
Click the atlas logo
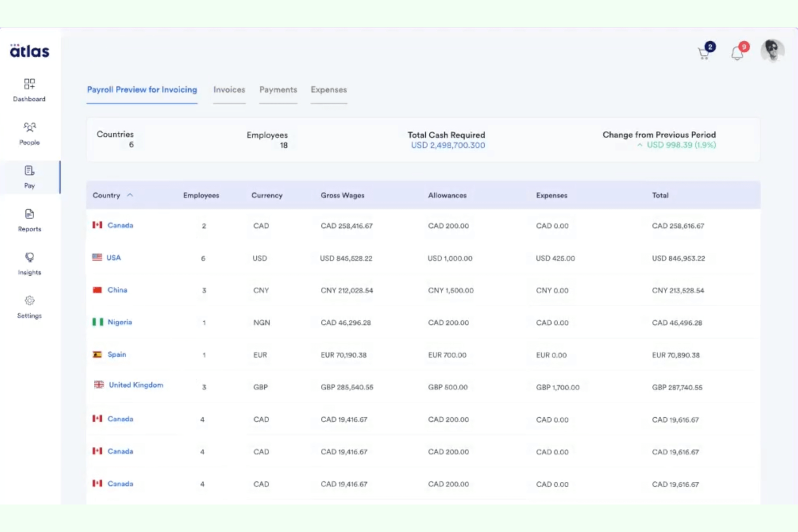coord(30,51)
